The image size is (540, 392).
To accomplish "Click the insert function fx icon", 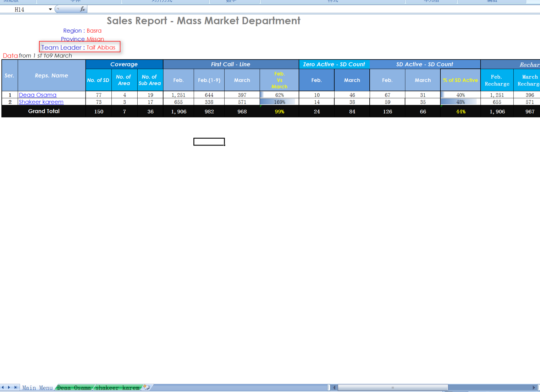I will pyautogui.click(x=82, y=9).
